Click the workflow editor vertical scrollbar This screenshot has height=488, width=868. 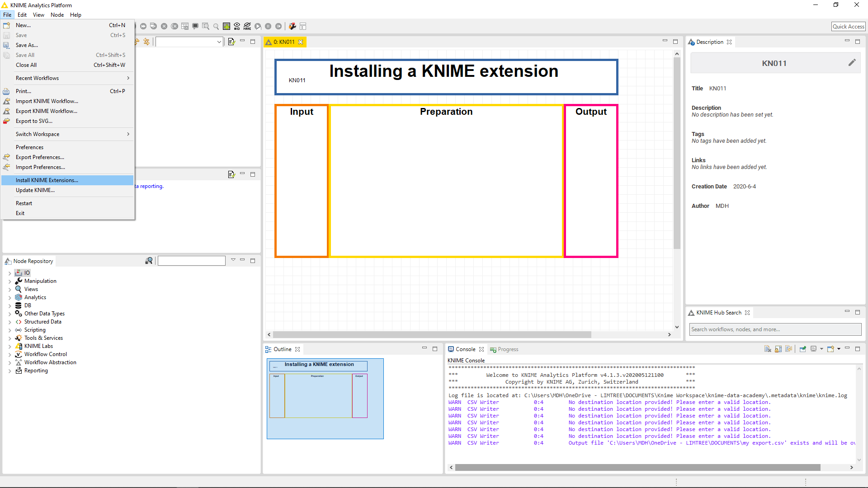(x=677, y=153)
